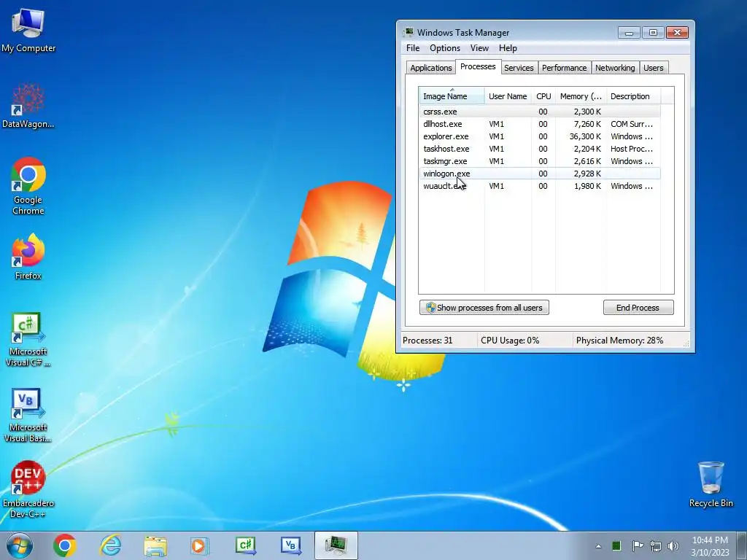
Task: Select the explorer.exe process row
Action: (x=540, y=136)
